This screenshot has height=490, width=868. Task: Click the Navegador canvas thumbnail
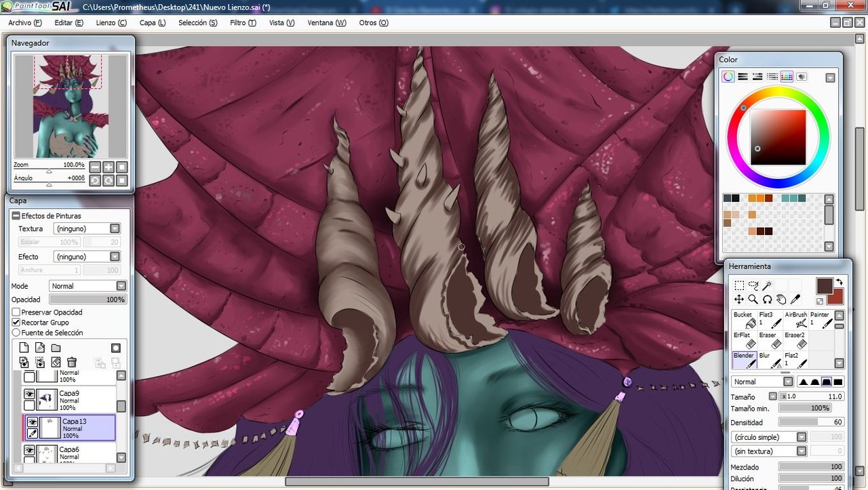click(x=71, y=106)
